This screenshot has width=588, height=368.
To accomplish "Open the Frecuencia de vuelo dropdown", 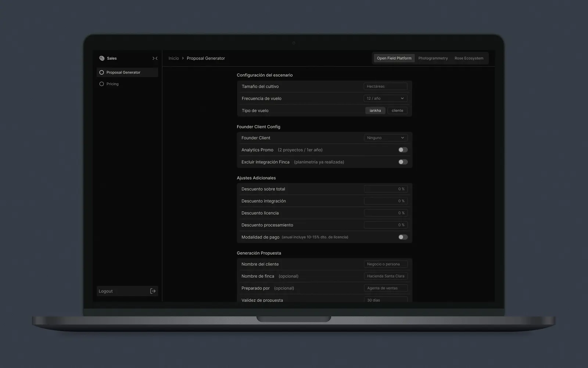I will click(386, 98).
